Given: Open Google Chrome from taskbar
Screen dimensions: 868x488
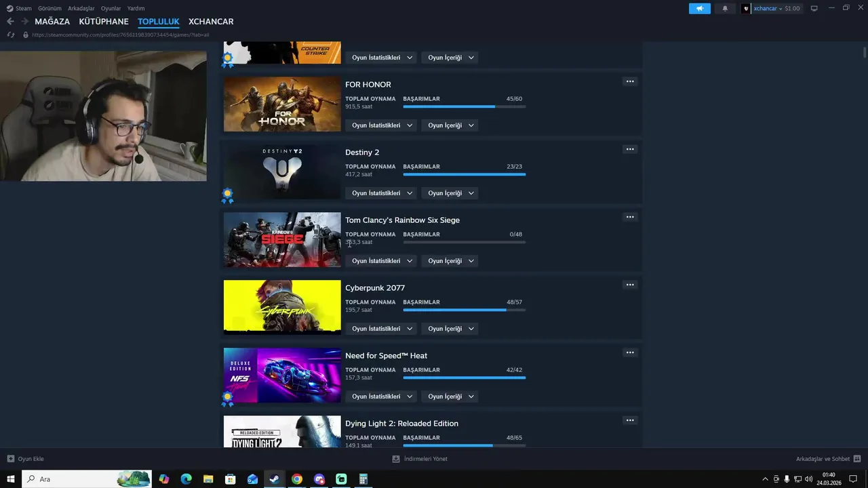Looking at the screenshot, I should pyautogui.click(x=297, y=479).
